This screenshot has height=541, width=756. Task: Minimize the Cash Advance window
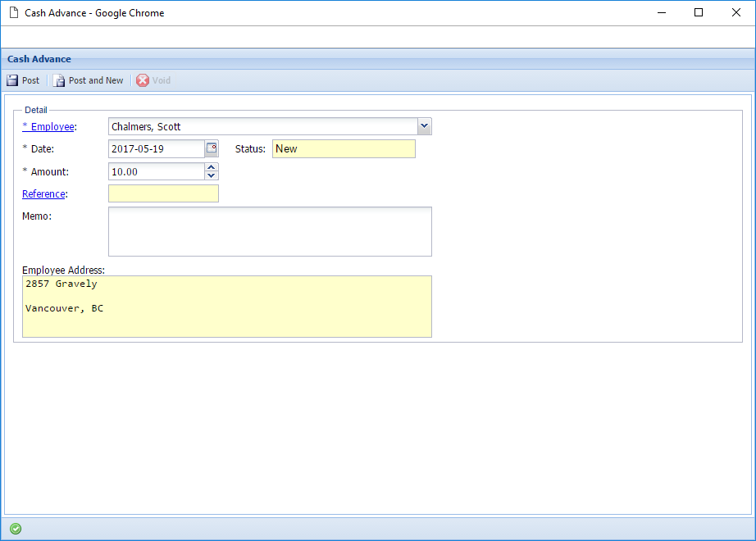pos(661,13)
